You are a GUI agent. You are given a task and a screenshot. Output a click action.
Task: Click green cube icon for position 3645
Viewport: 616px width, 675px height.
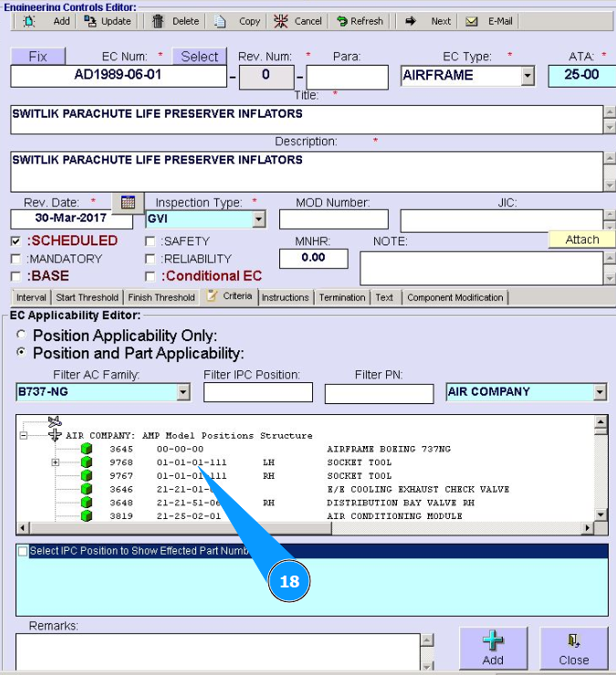87,449
